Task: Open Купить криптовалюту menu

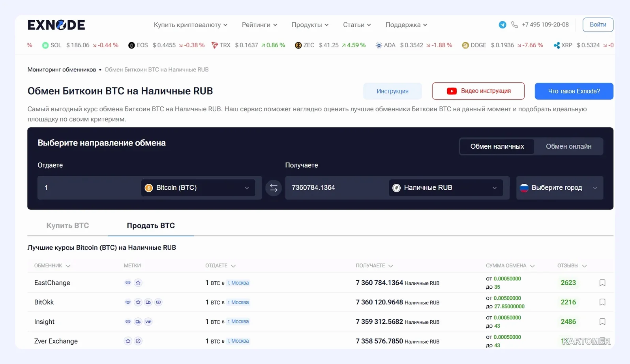Action: point(190,25)
